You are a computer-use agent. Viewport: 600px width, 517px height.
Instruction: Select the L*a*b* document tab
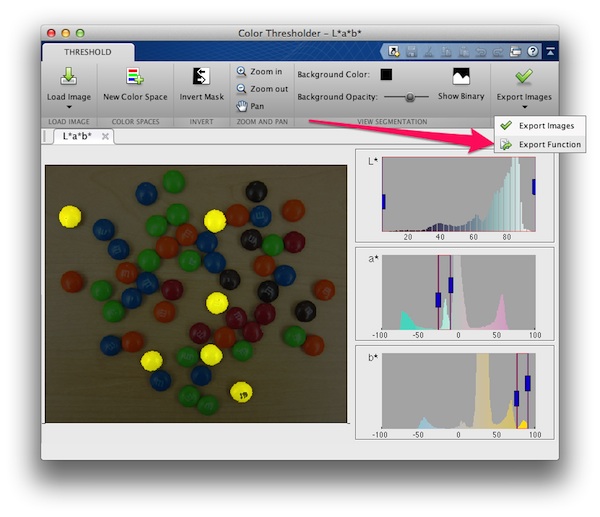click(x=77, y=136)
